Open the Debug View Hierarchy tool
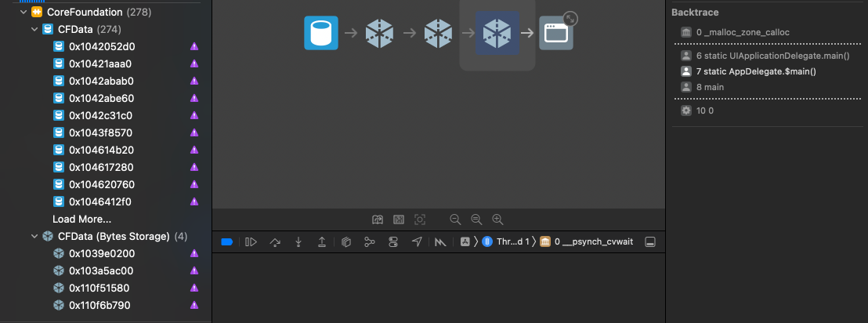Image resolution: width=868 pixels, height=323 pixels. tap(345, 242)
